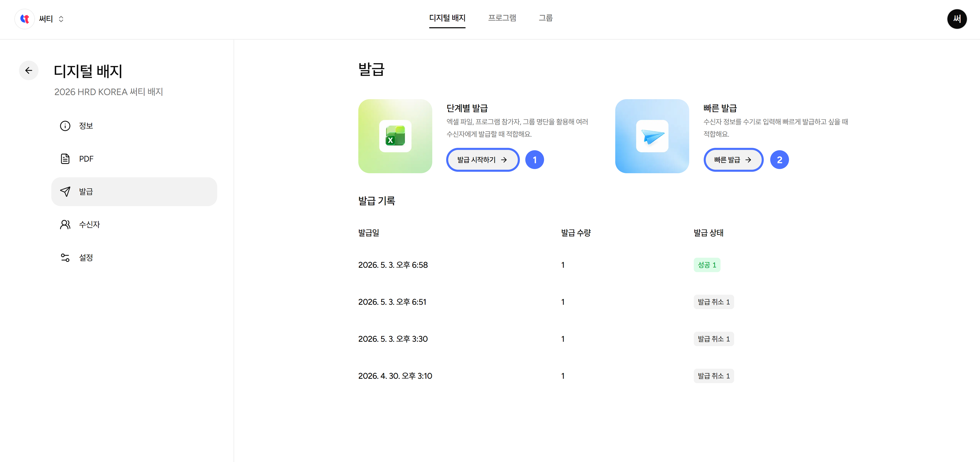Click the 단계별 발급 heading

[x=467, y=108]
